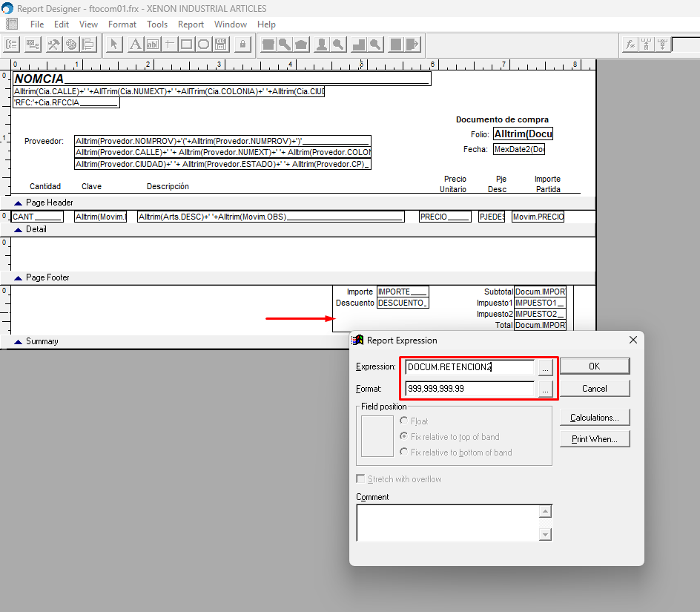The height and width of the screenshot is (612, 700).
Task: Show the Layout toolbar icon
Action: pyautogui.click(x=89, y=45)
